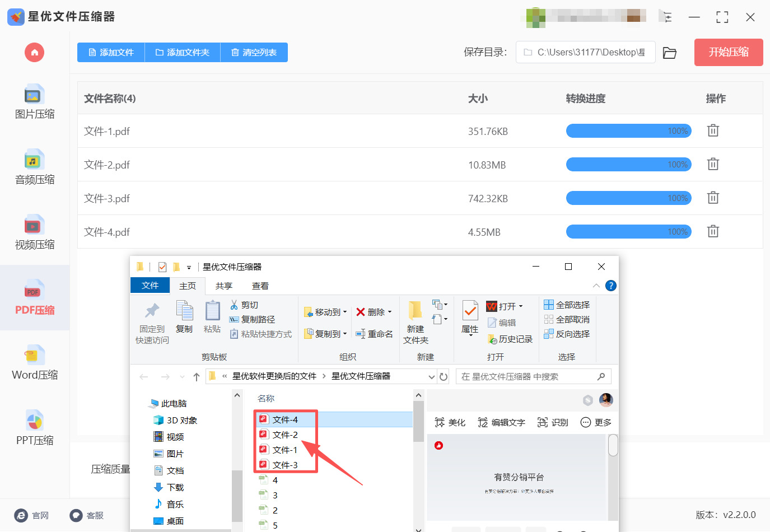770x532 pixels.
Task: Open PPT压缩 module
Action: [35, 428]
